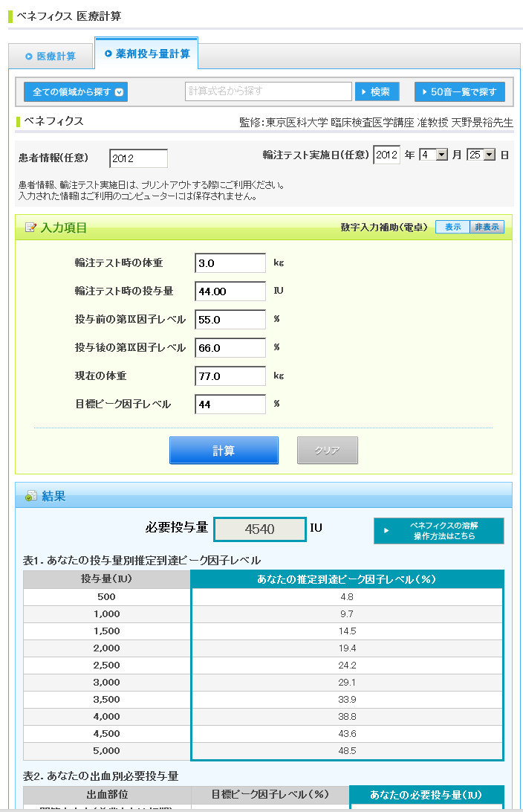Click the 現在の体重 input field

[230, 376]
